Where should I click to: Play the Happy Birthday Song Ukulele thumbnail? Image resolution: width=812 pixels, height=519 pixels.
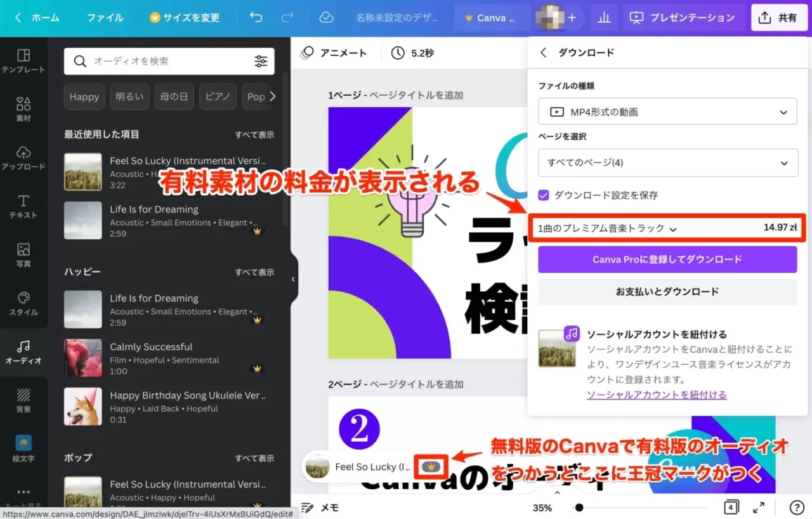[x=83, y=407]
